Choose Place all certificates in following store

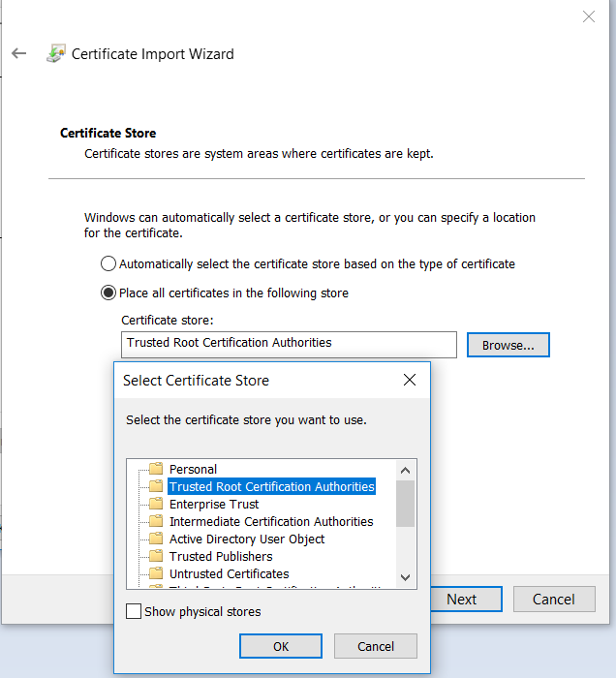[x=108, y=293]
